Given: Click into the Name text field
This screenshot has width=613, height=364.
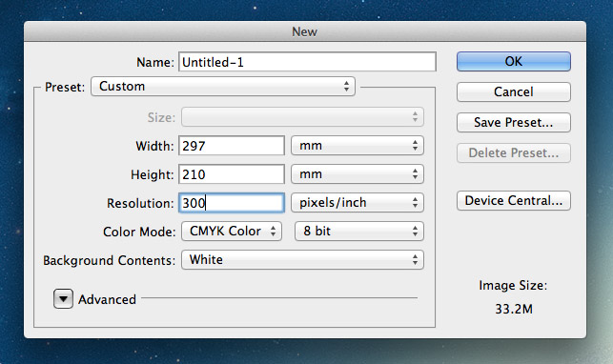Looking at the screenshot, I should (307, 62).
